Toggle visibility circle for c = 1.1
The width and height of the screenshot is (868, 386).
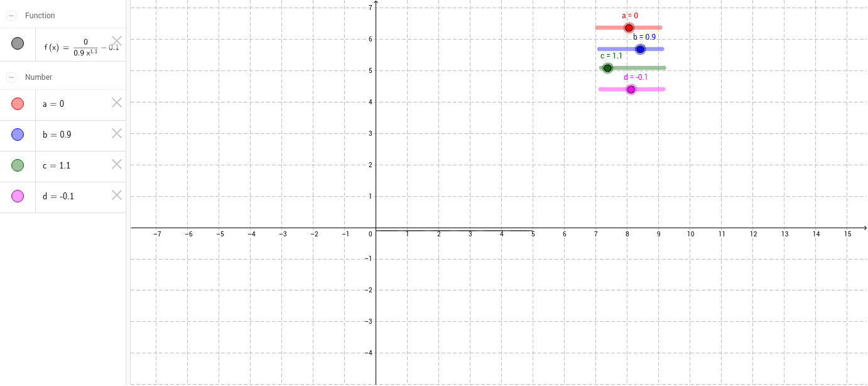[18, 165]
